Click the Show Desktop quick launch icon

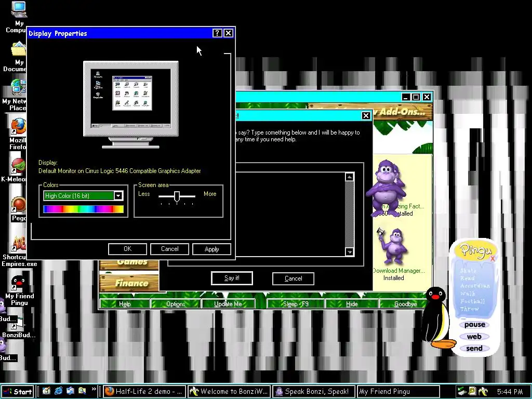point(46,391)
